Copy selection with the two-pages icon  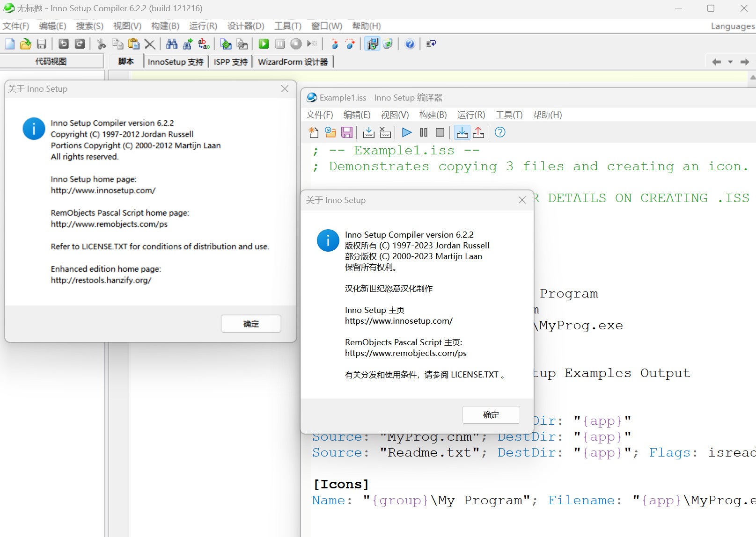coord(118,44)
